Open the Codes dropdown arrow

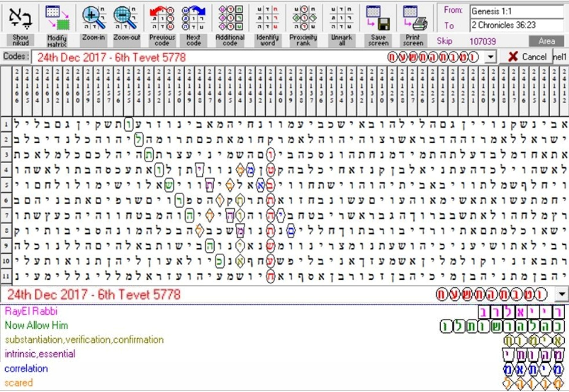490,57
